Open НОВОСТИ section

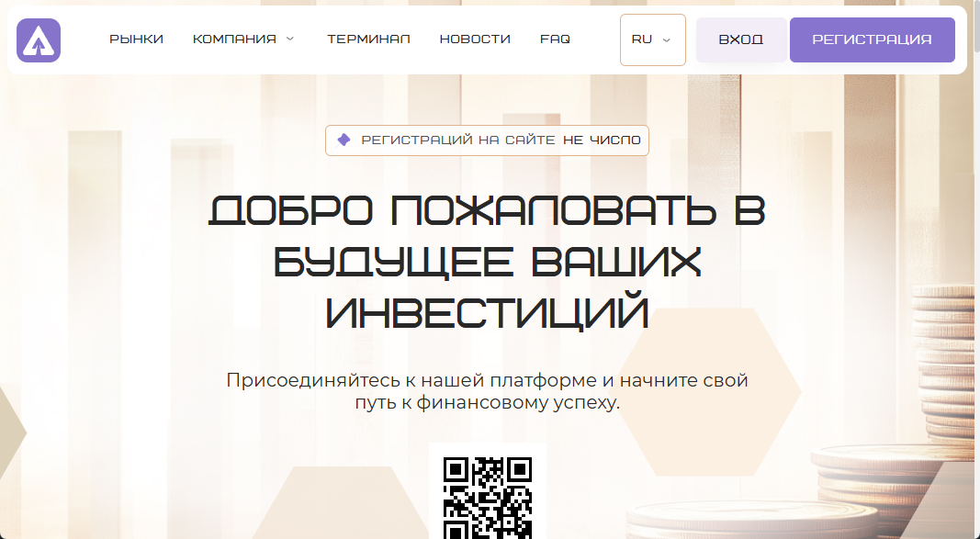click(475, 39)
